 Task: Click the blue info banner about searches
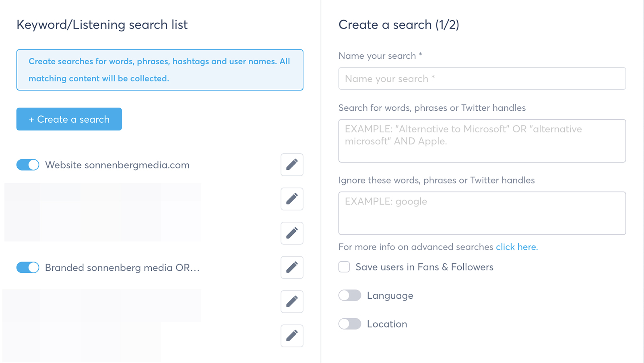(160, 70)
